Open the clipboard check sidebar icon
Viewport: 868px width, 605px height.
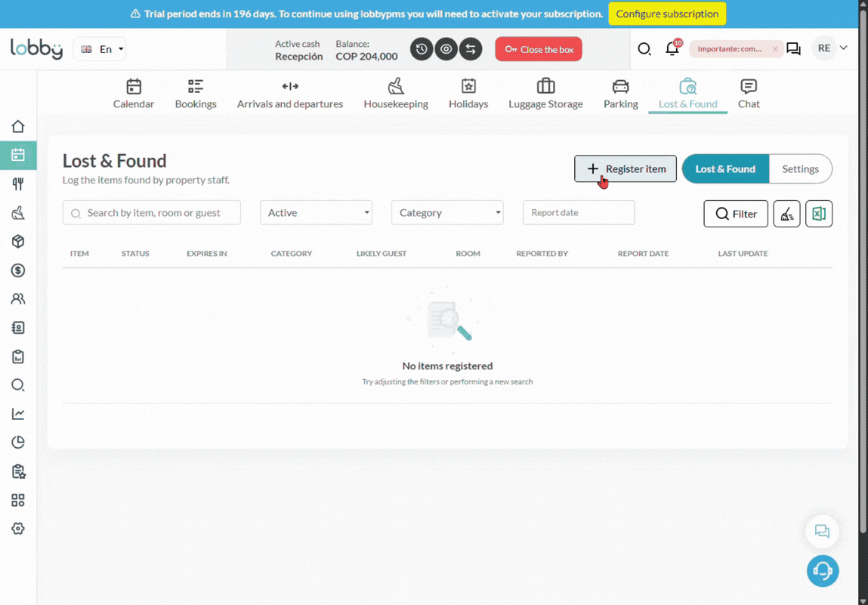click(17, 471)
